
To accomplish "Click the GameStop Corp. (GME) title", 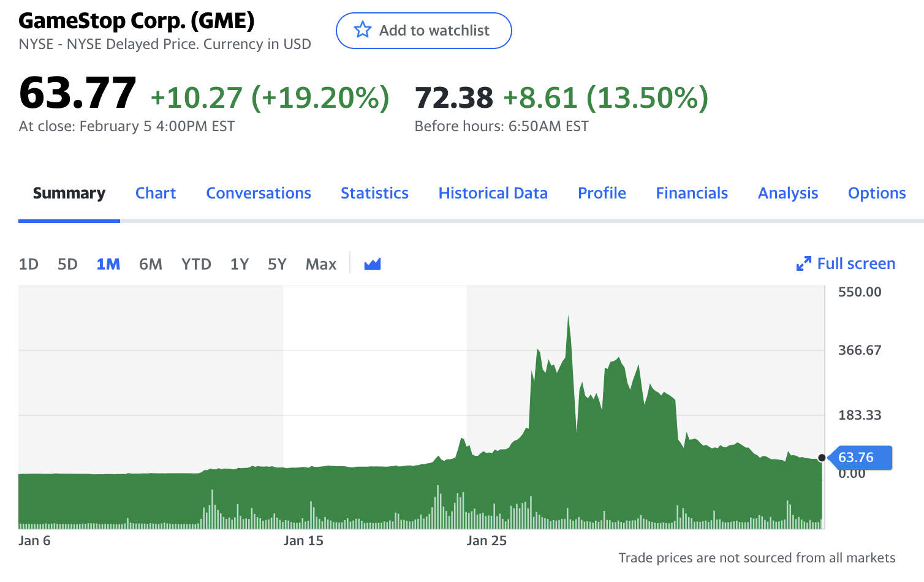I will [137, 20].
